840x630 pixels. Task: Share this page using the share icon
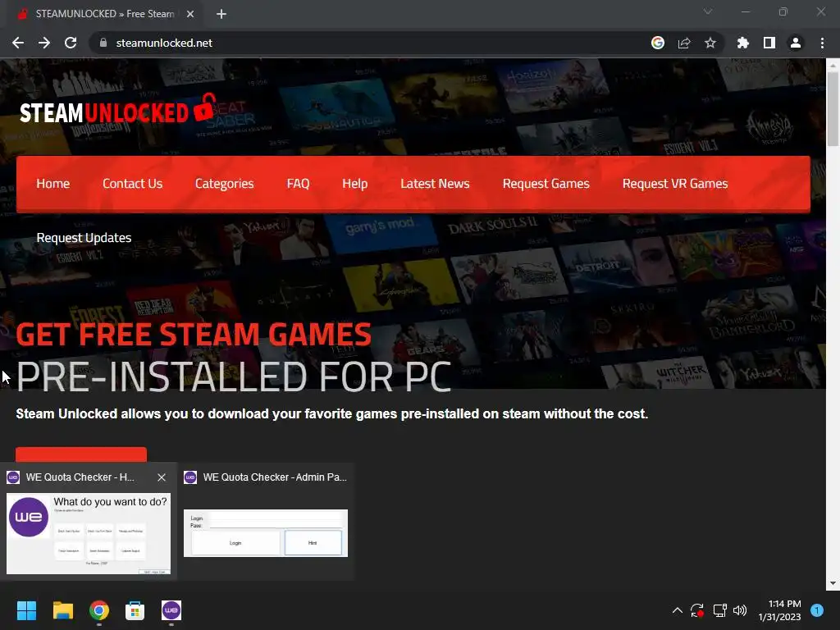(684, 43)
